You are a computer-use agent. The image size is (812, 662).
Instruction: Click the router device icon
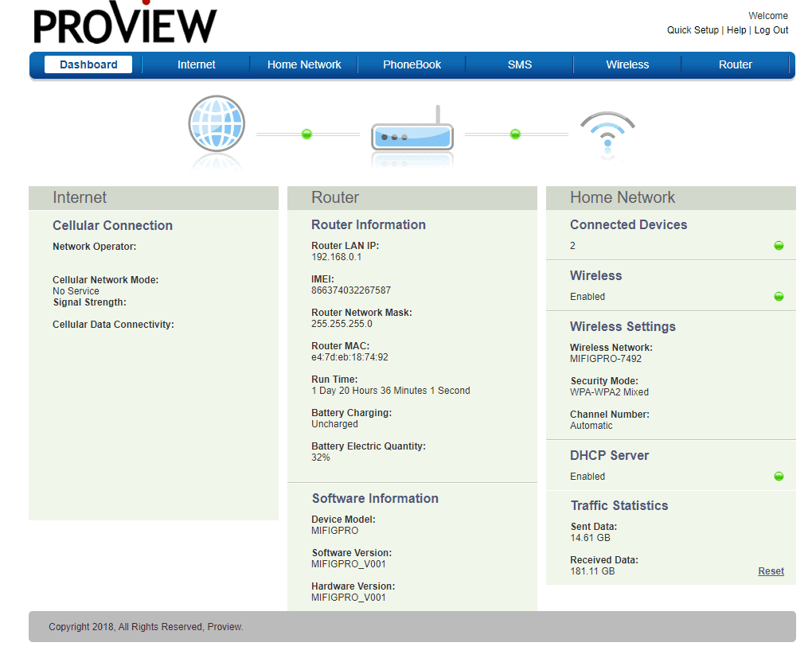click(x=412, y=130)
